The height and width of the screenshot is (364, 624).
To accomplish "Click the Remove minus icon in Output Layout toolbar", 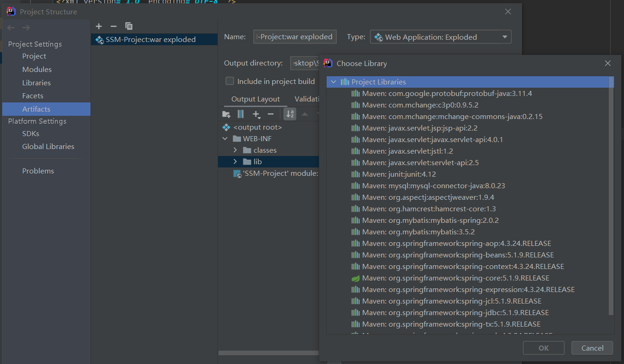I will [271, 114].
